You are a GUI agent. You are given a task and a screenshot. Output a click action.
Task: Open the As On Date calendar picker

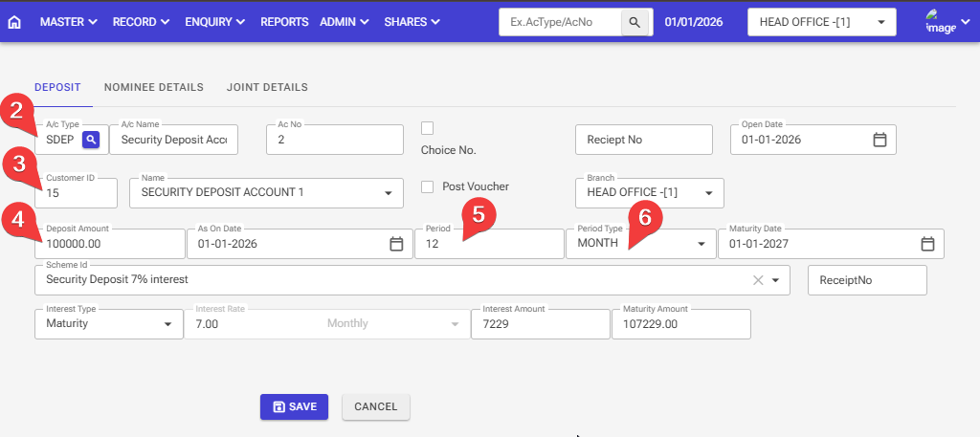point(396,244)
